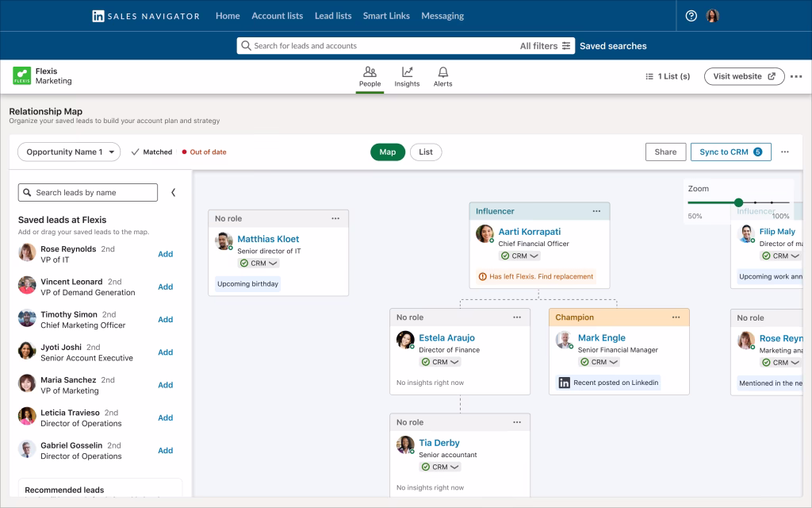812x508 pixels.
Task: Toggle the Matched status filter
Action: pos(151,152)
